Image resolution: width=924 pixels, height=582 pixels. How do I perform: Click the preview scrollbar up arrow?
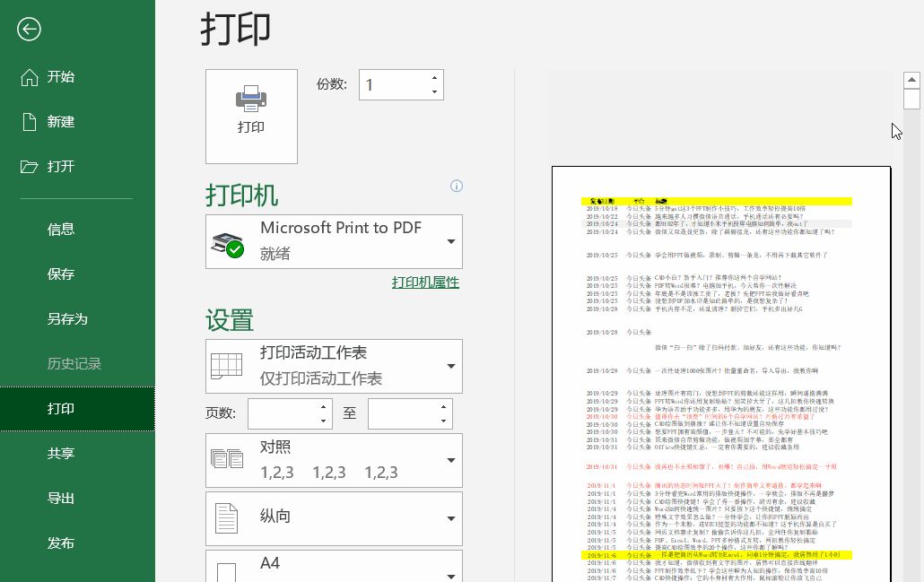pyautogui.click(x=911, y=79)
